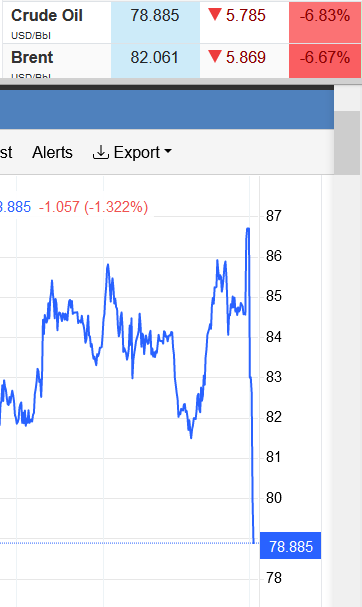Select the -6.83% percentage change cell
Screen dimensions: 362x607
tap(325, 22)
